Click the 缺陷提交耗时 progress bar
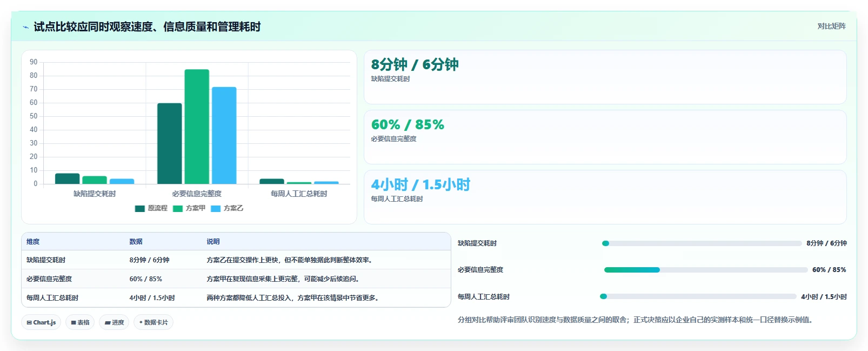 [x=702, y=243]
